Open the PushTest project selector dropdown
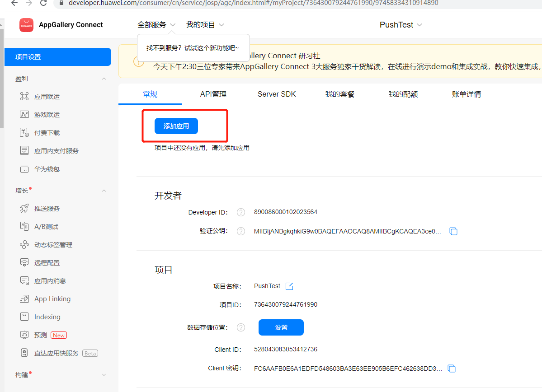The width and height of the screenshot is (542, 392). (401, 25)
